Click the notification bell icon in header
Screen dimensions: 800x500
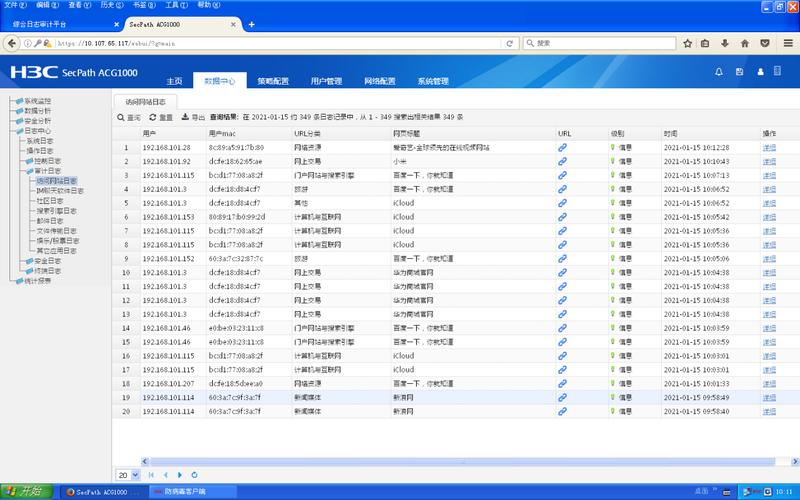[x=718, y=72]
